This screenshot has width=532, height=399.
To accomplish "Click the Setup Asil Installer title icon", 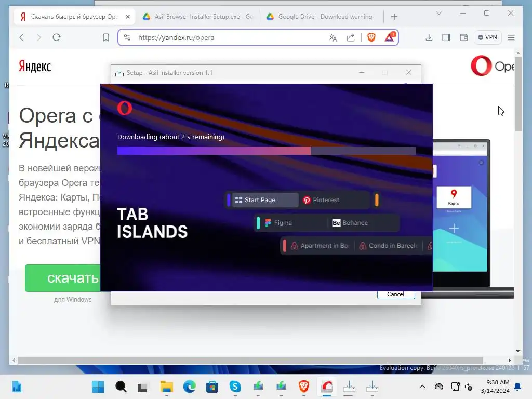I will click(119, 72).
